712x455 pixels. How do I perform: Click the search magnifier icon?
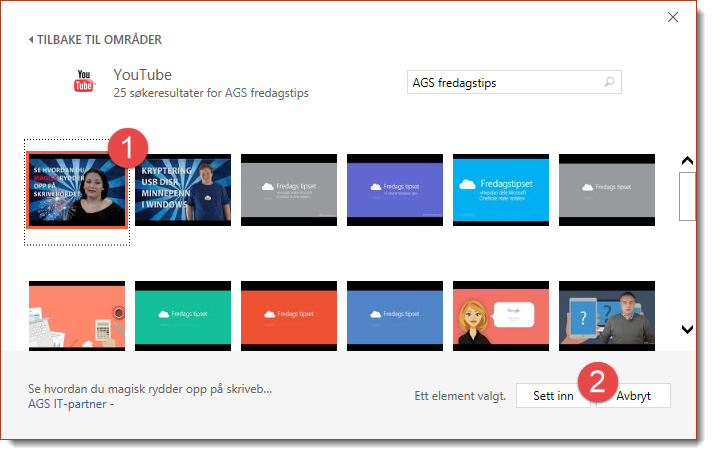[610, 83]
